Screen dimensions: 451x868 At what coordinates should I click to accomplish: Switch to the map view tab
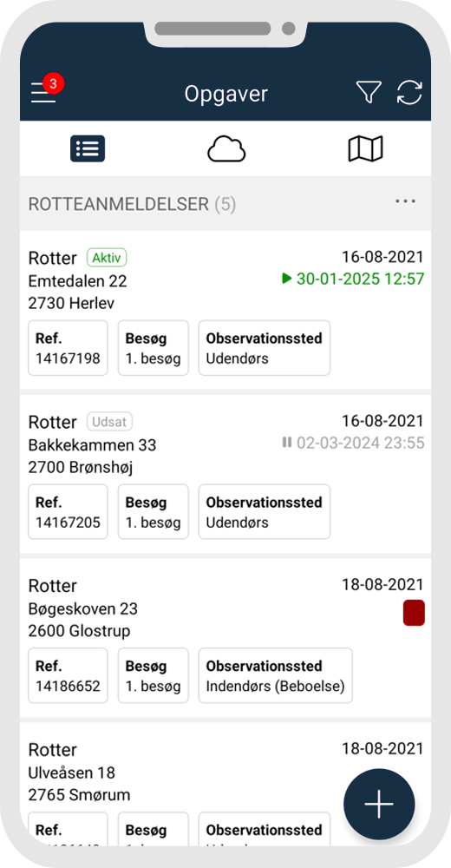365,149
